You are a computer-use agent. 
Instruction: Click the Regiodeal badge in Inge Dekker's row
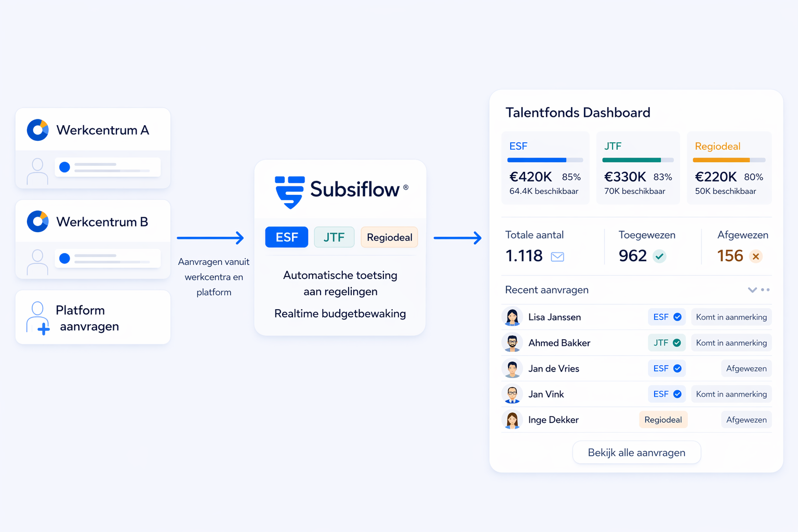coord(663,420)
